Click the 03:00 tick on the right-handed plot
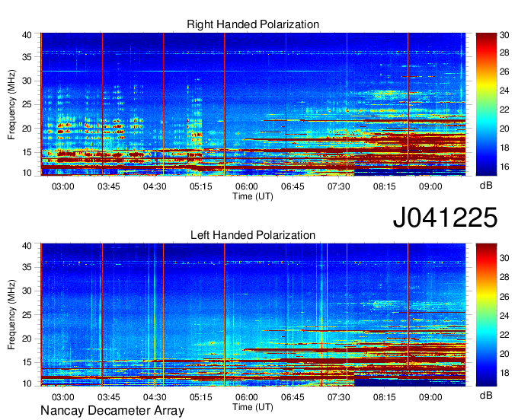Screen dimensions: 518x420 tap(62, 186)
